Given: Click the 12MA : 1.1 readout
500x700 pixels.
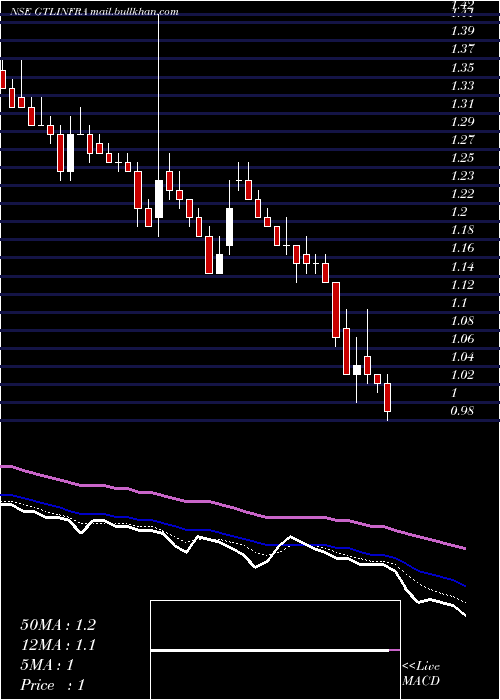Looking at the screenshot, I should click(x=58, y=645).
